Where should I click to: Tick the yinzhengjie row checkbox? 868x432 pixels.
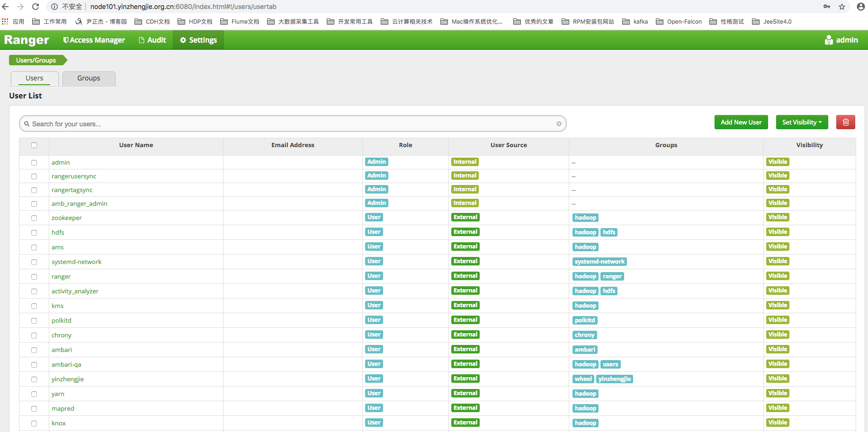coord(34,379)
